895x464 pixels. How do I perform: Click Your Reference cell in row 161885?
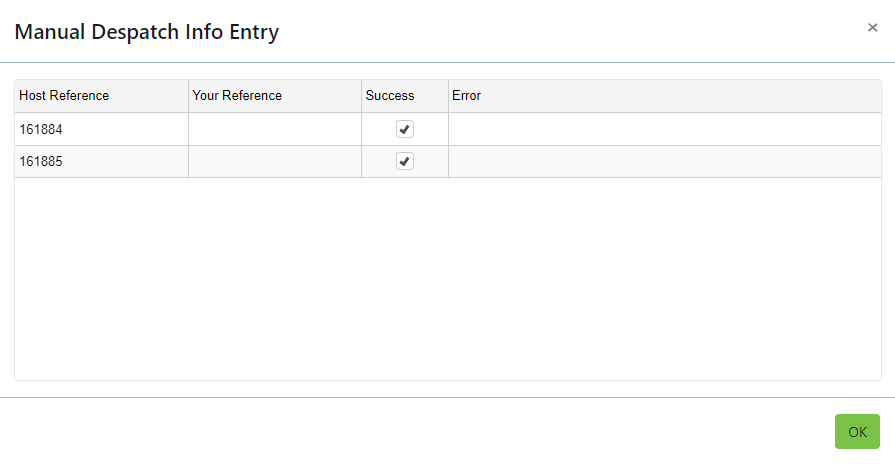click(x=275, y=162)
